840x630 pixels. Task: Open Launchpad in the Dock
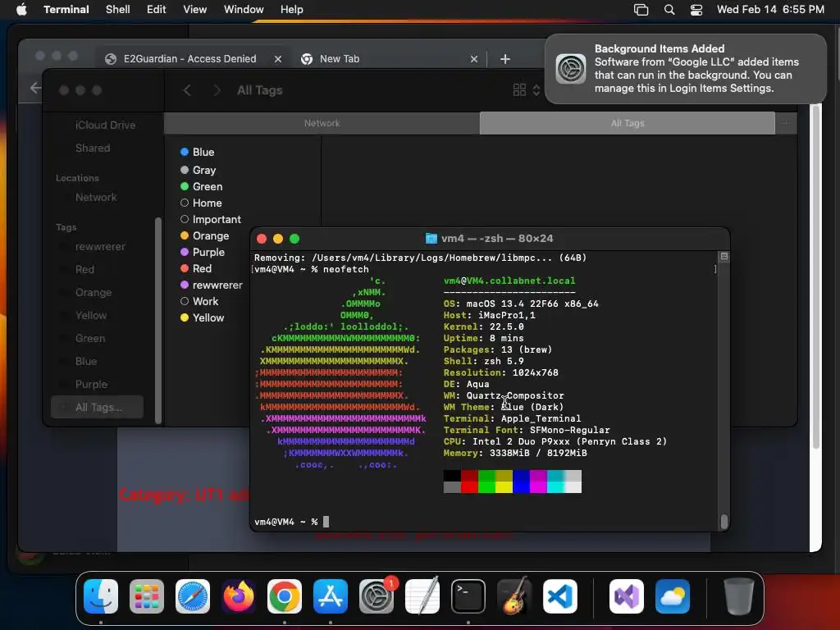tap(147, 596)
